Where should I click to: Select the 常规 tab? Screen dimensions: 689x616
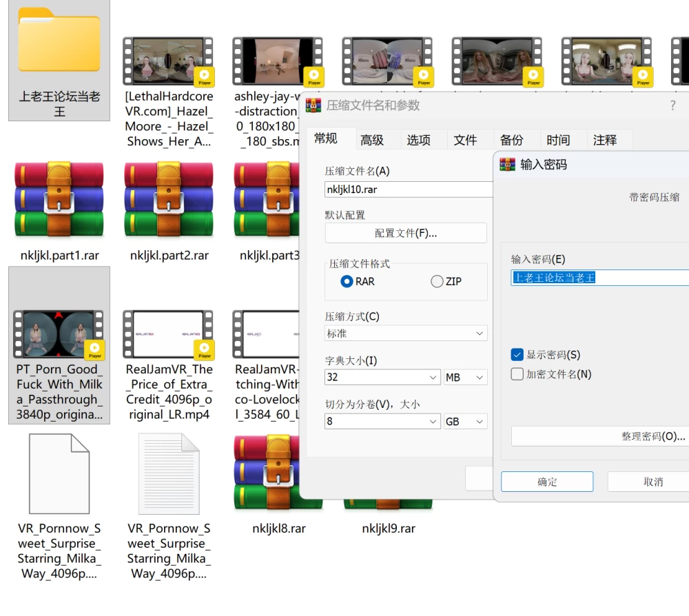326,139
